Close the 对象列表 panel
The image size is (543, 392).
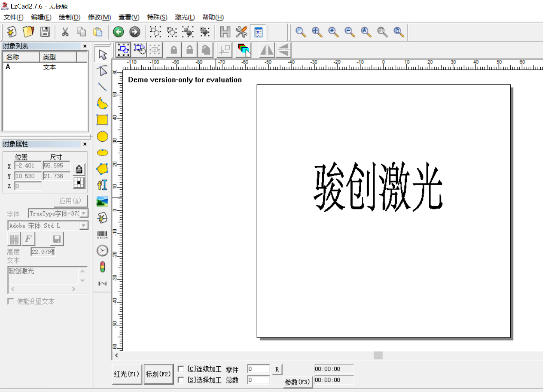point(85,46)
